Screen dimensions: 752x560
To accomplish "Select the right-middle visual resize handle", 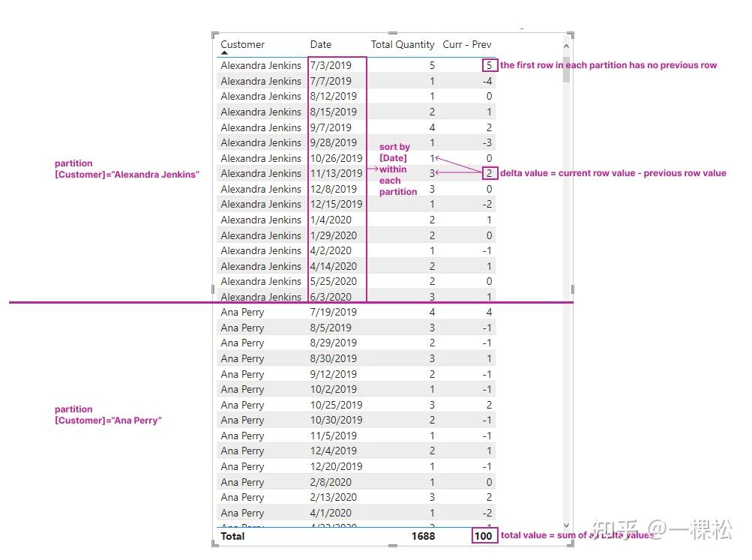I will pos(572,289).
